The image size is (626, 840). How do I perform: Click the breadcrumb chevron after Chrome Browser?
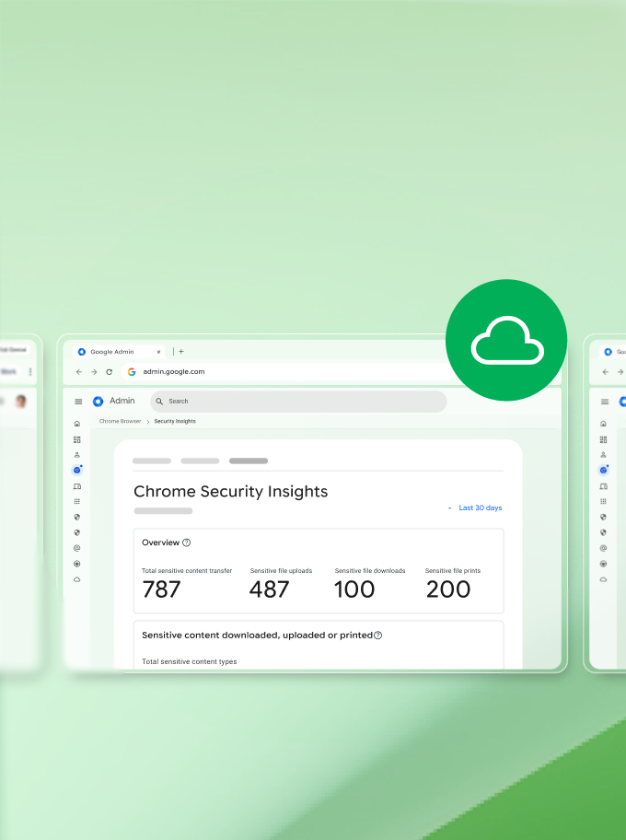tap(148, 422)
